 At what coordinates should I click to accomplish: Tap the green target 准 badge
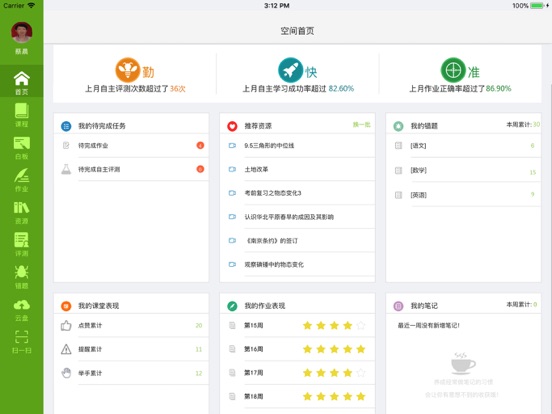click(x=453, y=70)
